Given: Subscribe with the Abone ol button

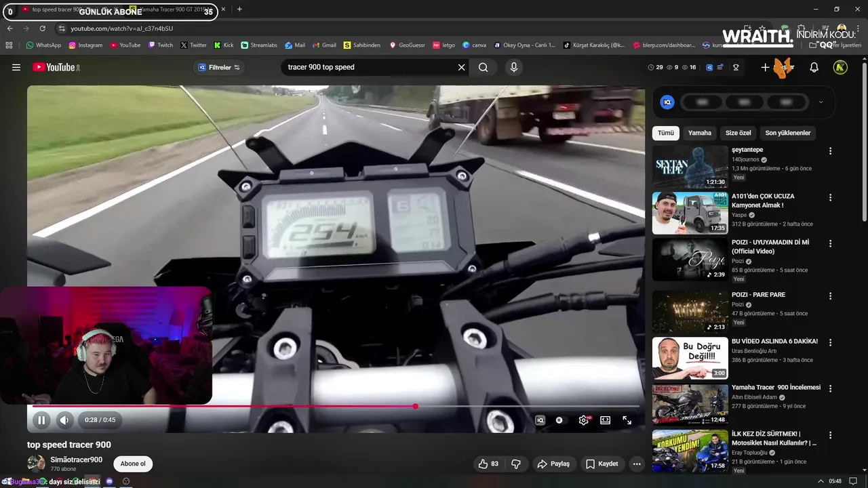Looking at the screenshot, I should [x=133, y=464].
